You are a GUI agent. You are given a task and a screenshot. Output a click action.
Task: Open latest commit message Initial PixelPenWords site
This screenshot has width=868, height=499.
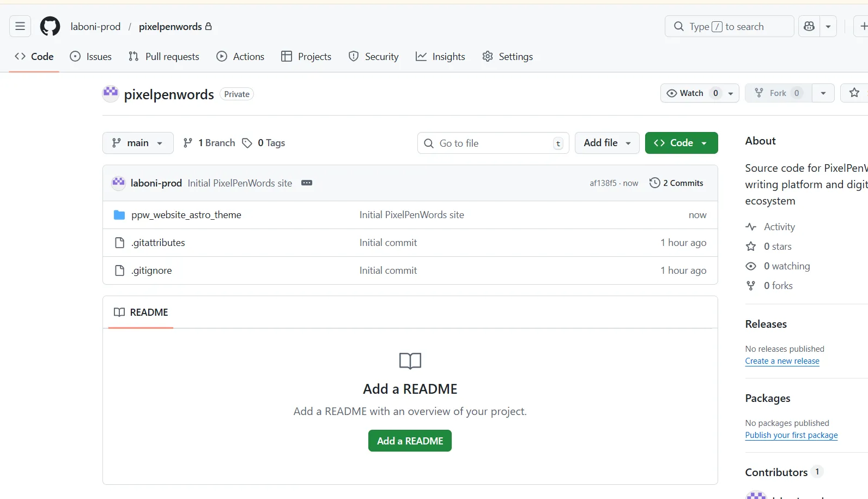(240, 183)
